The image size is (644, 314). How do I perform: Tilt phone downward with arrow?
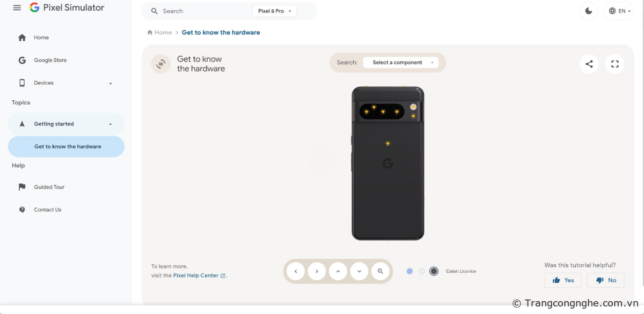(x=359, y=271)
